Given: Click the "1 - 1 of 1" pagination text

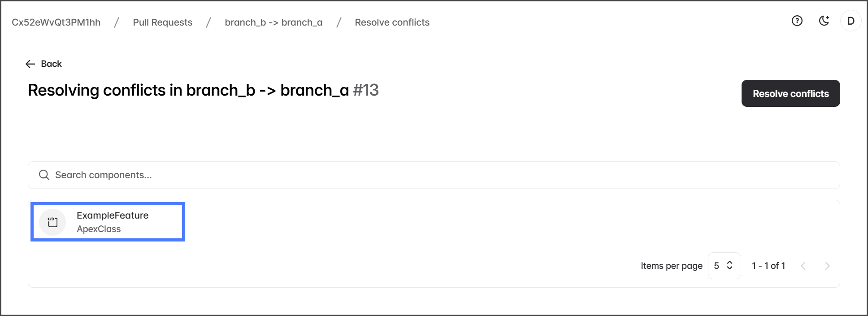Looking at the screenshot, I should pos(768,266).
